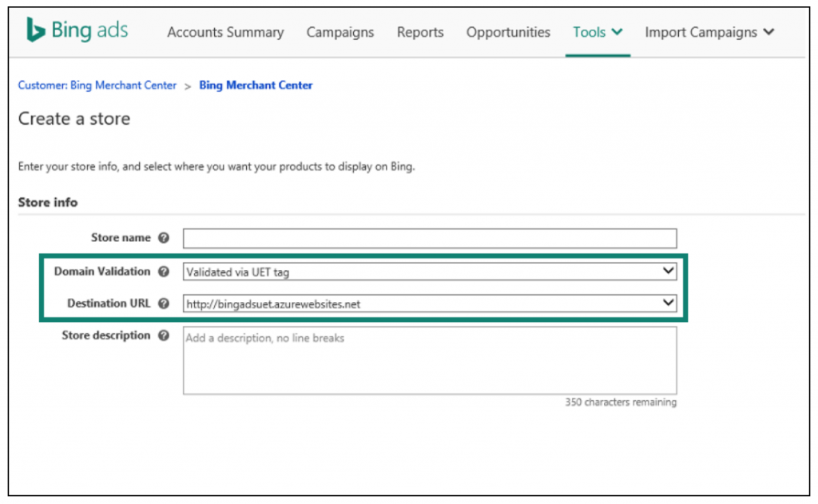The height and width of the screenshot is (504, 818).
Task: Click the Store name field label
Action: [122, 238]
